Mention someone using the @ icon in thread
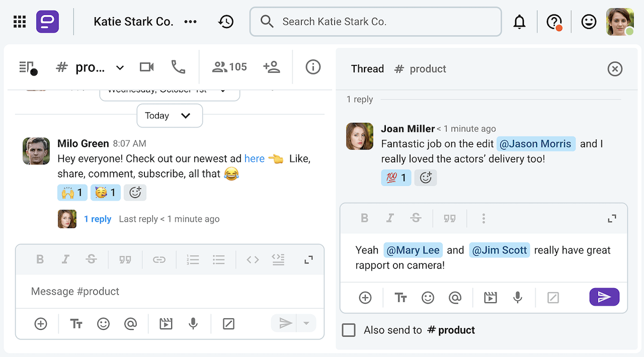Viewport: 644px width, 357px height. [x=455, y=297]
